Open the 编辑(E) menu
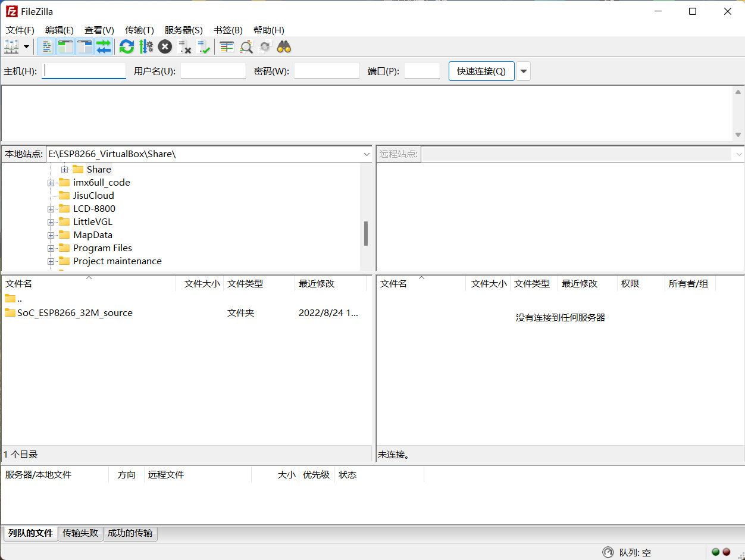Image resolution: width=745 pixels, height=560 pixels. click(60, 30)
